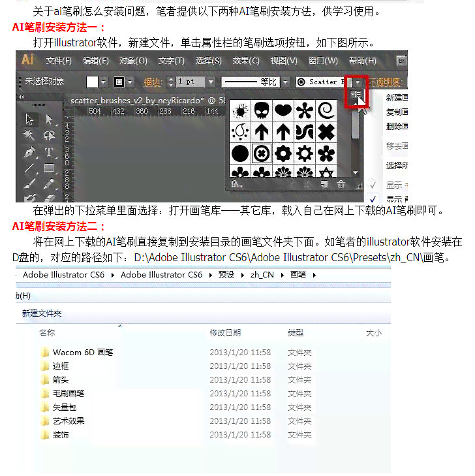Pick the Lasso tool

click(x=49, y=135)
